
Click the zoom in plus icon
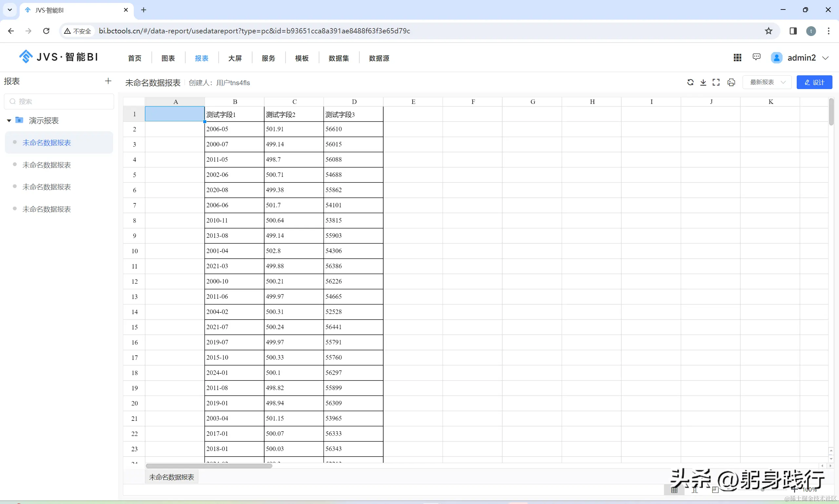[794, 489]
